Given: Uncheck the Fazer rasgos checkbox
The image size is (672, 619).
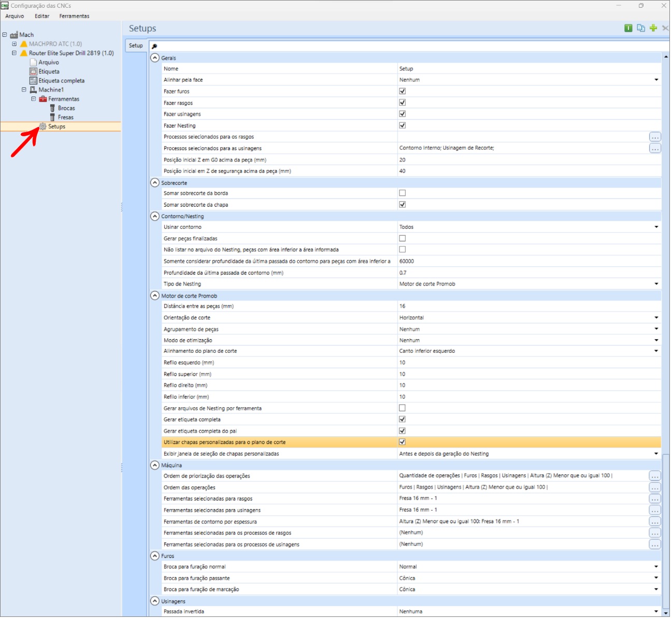Looking at the screenshot, I should tap(402, 103).
